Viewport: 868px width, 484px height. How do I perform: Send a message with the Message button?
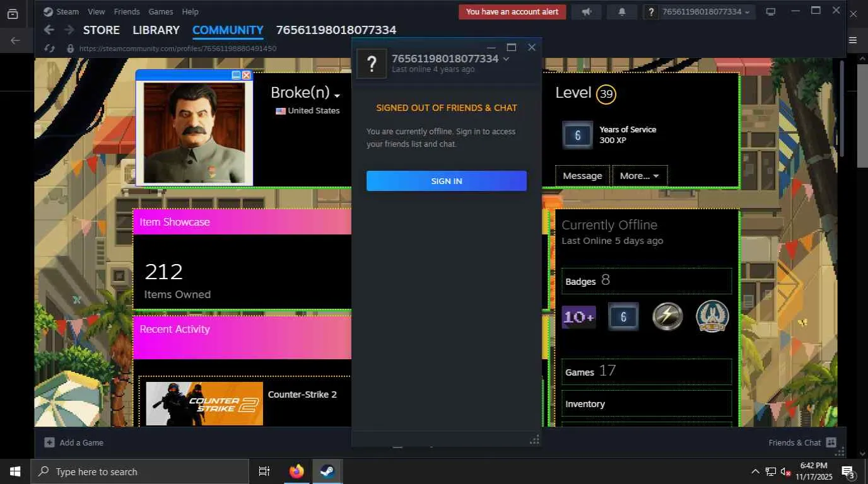coord(582,176)
